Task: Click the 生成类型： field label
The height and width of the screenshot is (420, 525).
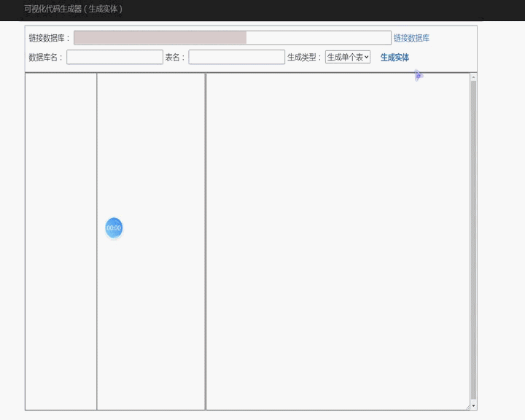Action: pyautogui.click(x=305, y=58)
